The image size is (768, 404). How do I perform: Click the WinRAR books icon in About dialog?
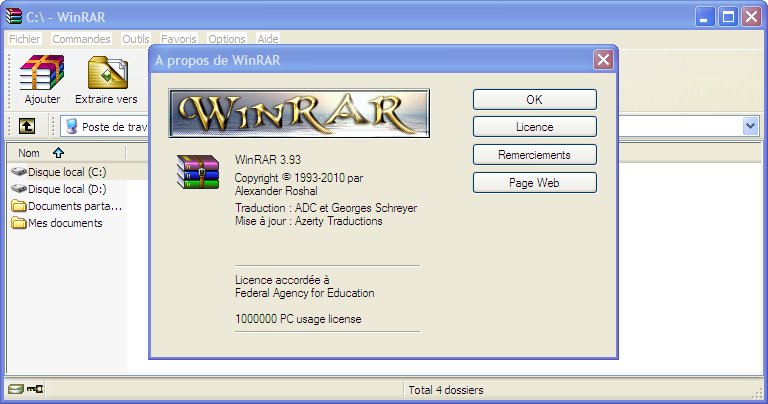pos(198,172)
